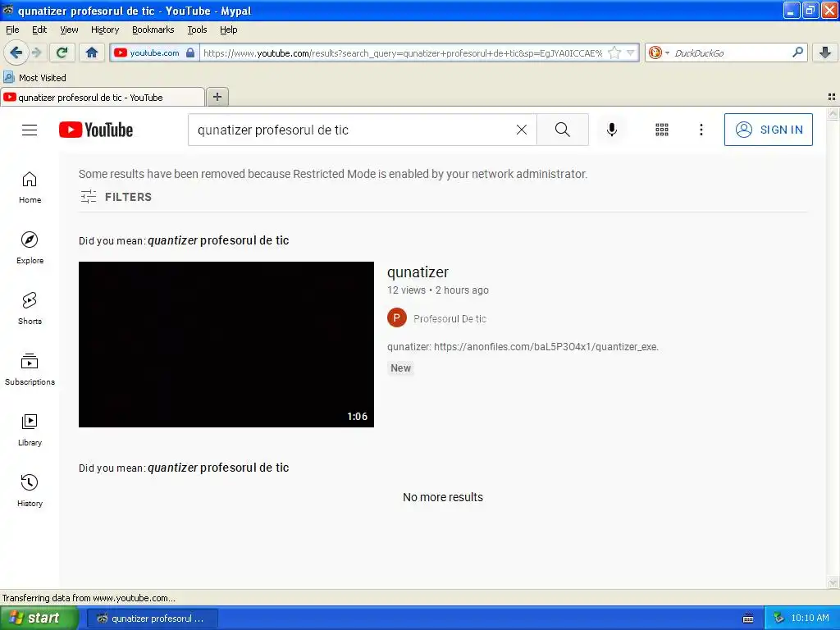
Task: Click the system tray clock showing 10:10 AM
Action: (810, 619)
